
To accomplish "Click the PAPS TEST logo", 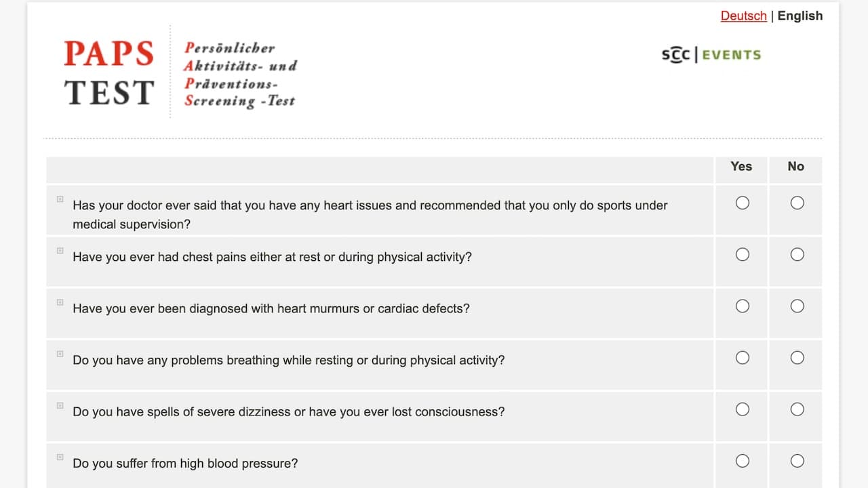I will click(x=180, y=73).
